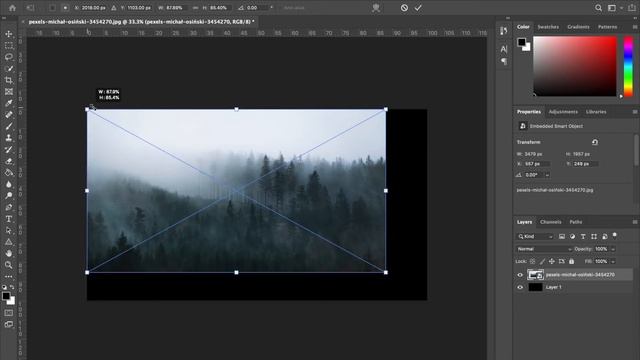Screen dimensions: 640x360
Task: Open the Properties panel menu
Action: [x=635, y=112]
